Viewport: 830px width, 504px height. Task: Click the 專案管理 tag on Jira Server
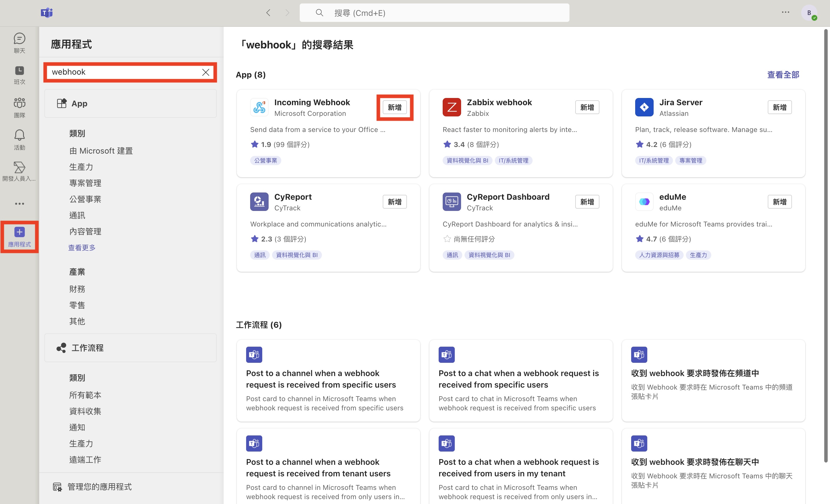691,161
